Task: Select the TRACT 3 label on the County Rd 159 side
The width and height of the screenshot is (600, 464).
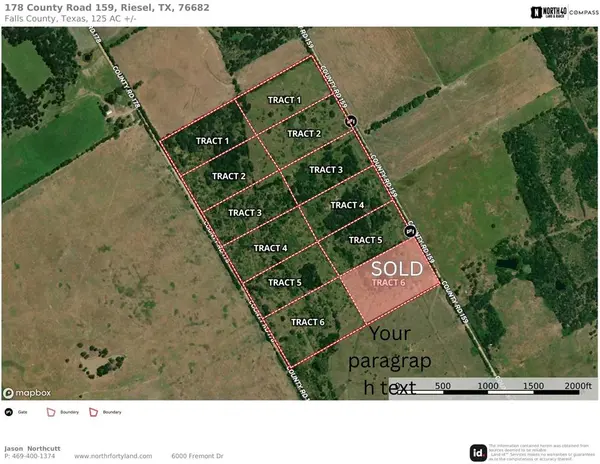Action: (326, 169)
